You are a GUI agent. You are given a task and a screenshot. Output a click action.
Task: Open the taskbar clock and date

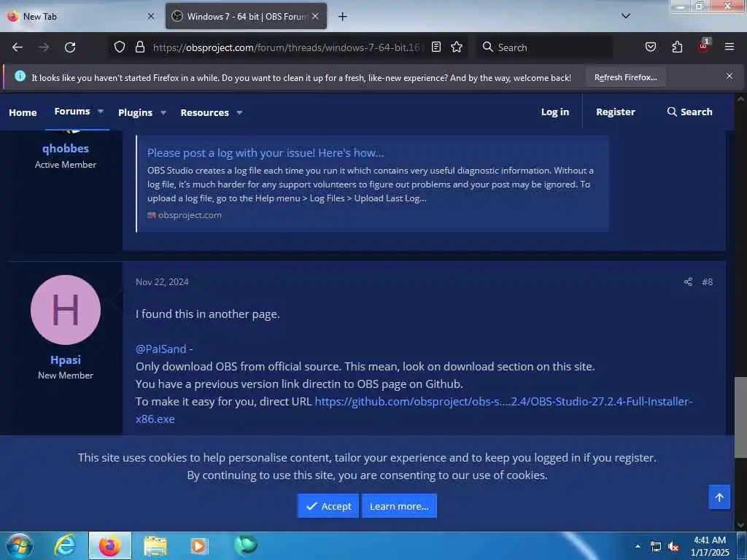click(710, 546)
